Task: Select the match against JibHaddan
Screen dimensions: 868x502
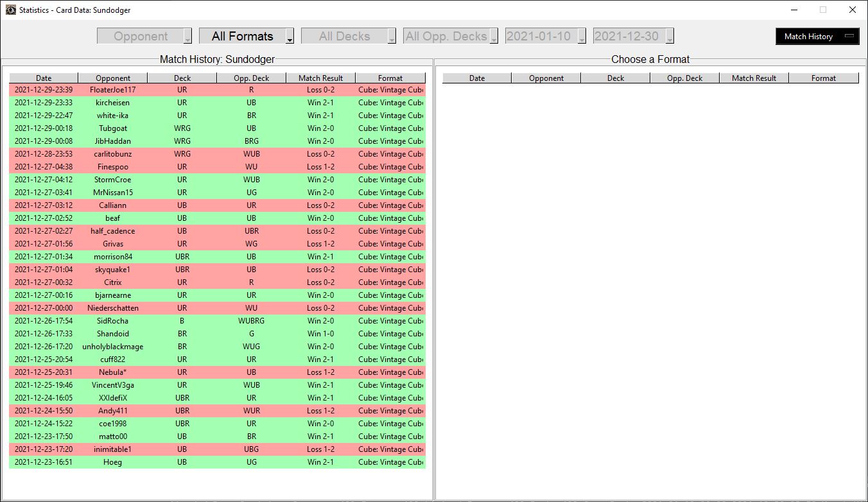Action: [x=217, y=141]
